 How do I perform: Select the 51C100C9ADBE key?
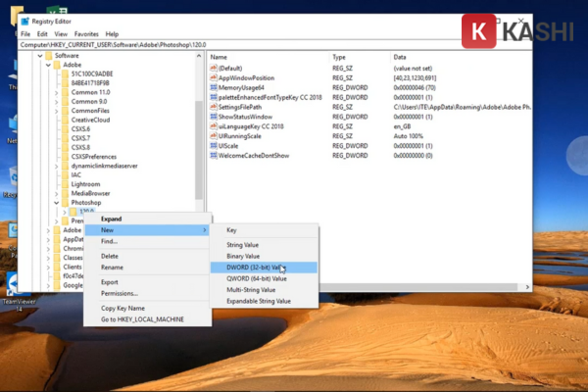92,73
